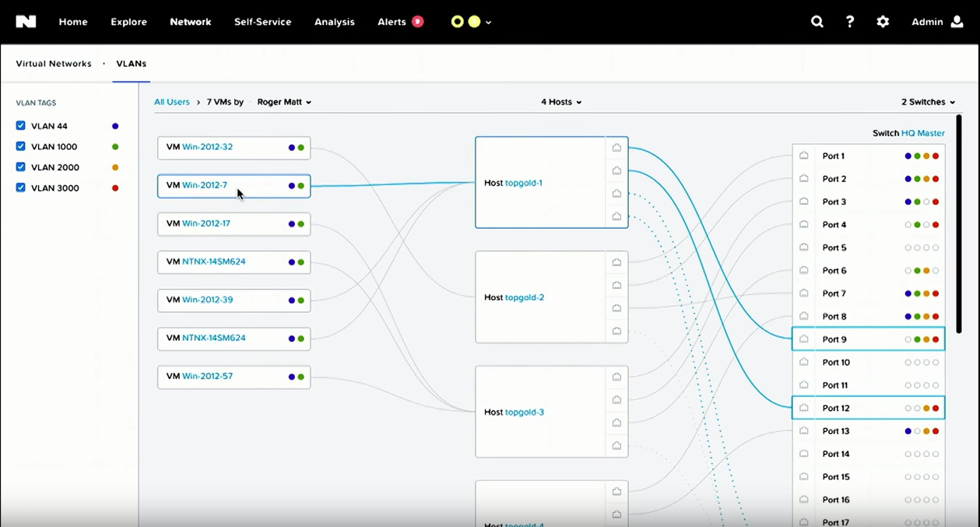Click the port icon beside Port 9
This screenshot has height=527, width=980.
point(804,339)
